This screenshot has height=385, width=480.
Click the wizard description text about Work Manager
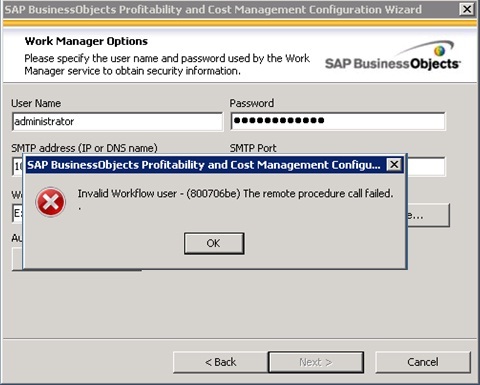(x=167, y=64)
